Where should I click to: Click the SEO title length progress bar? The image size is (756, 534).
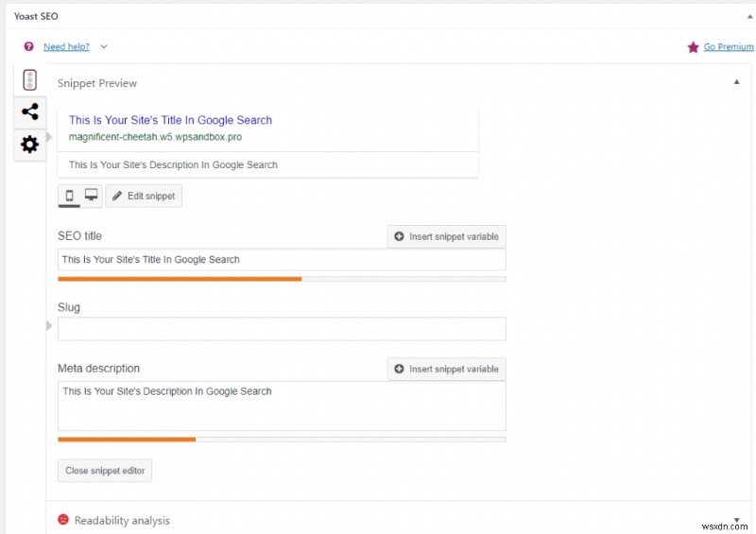(x=282, y=279)
